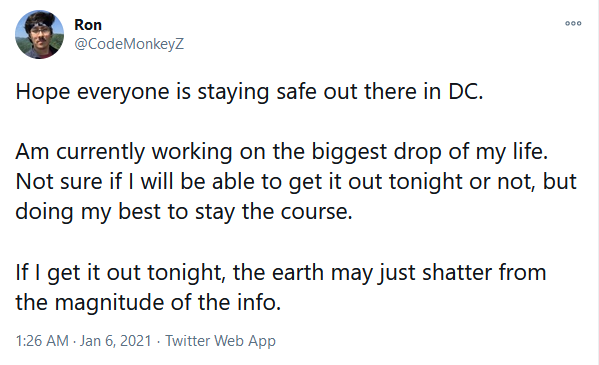
Task: Click the line starting 'Hope everyone is staying'
Action: tap(249, 92)
